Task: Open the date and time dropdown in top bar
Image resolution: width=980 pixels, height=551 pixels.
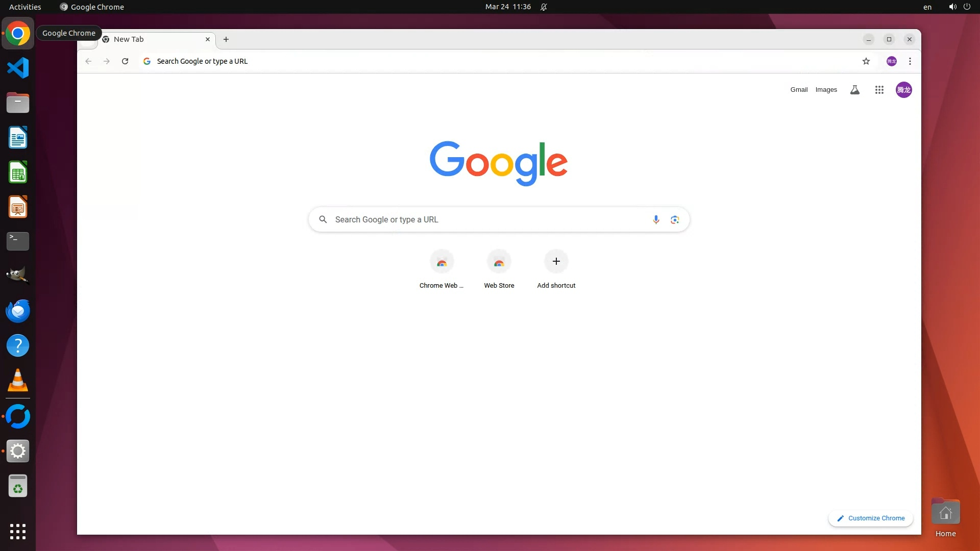Action: pos(508,7)
